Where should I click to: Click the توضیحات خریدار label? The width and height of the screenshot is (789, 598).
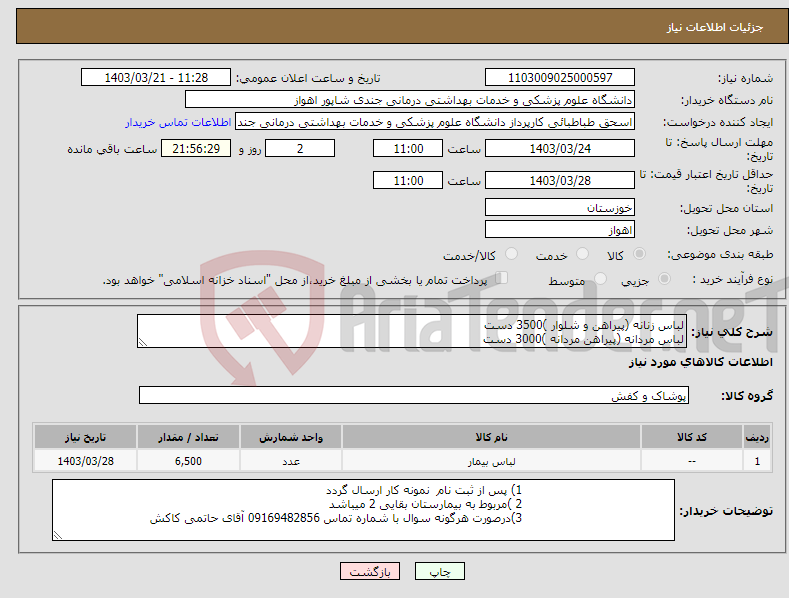point(726,511)
